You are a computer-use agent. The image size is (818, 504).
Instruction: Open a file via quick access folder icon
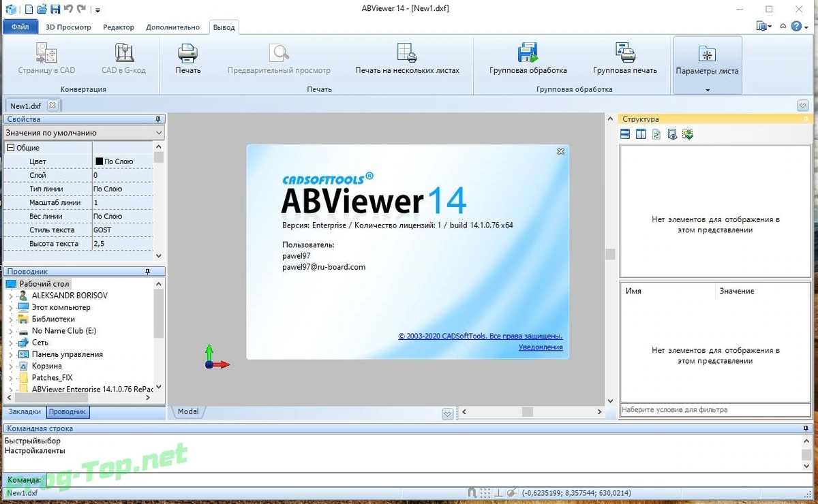point(42,9)
